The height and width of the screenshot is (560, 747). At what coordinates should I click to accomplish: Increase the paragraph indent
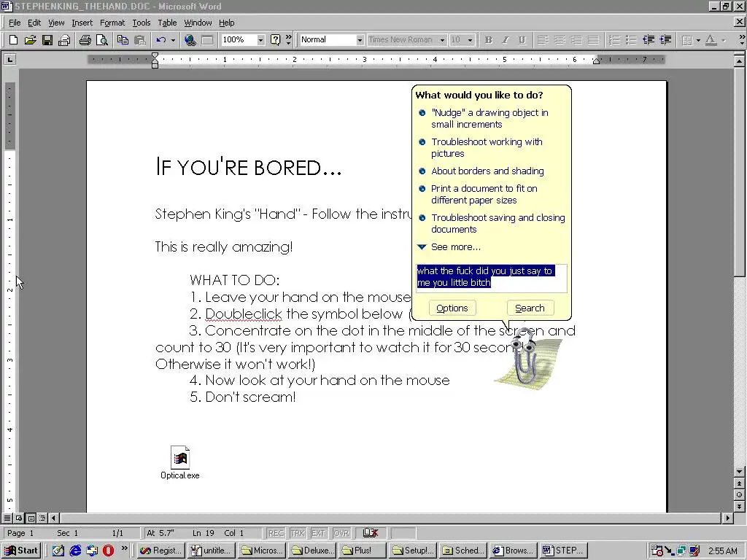click(665, 40)
